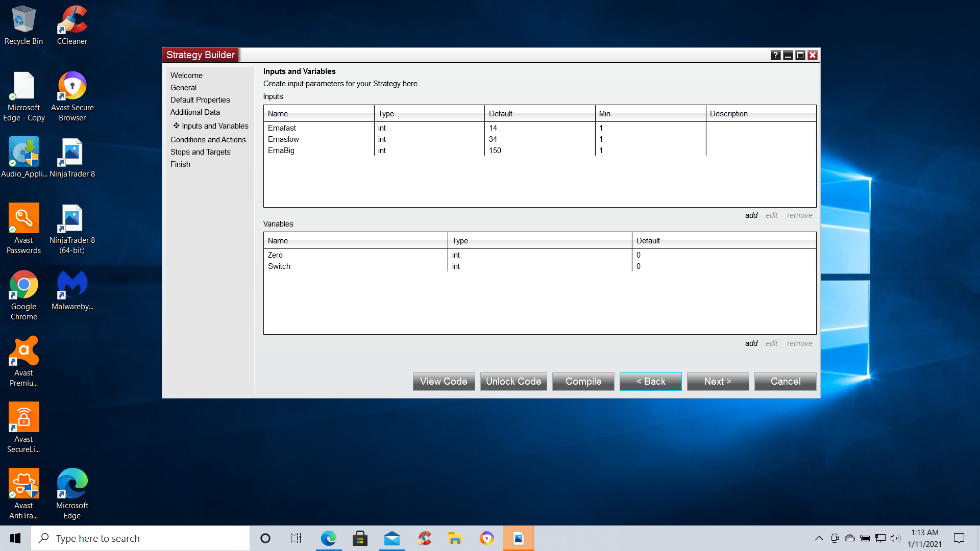Select the Emaslow input row
The width and height of the screenshot is (980, 551).
point(540,139)
